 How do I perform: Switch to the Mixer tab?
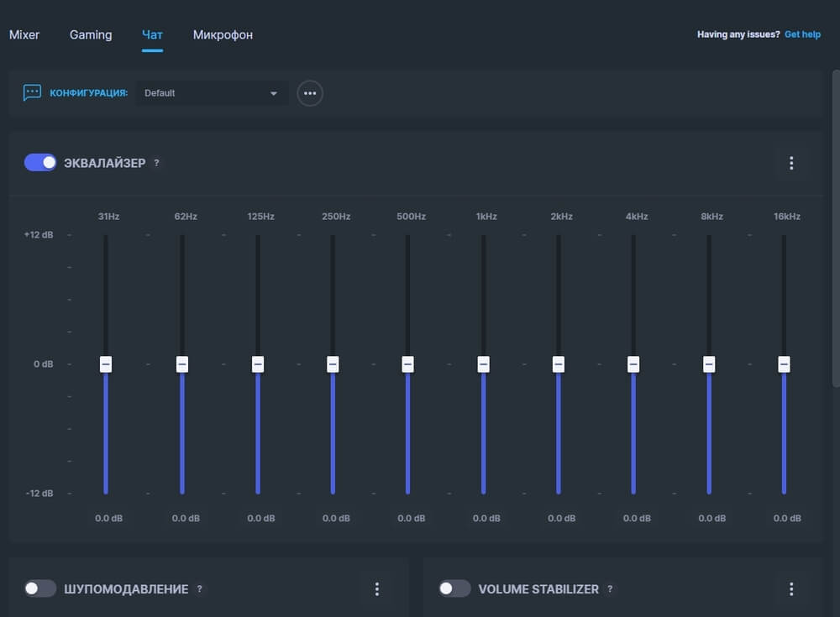pyautogui.click(x=24, y=35)
